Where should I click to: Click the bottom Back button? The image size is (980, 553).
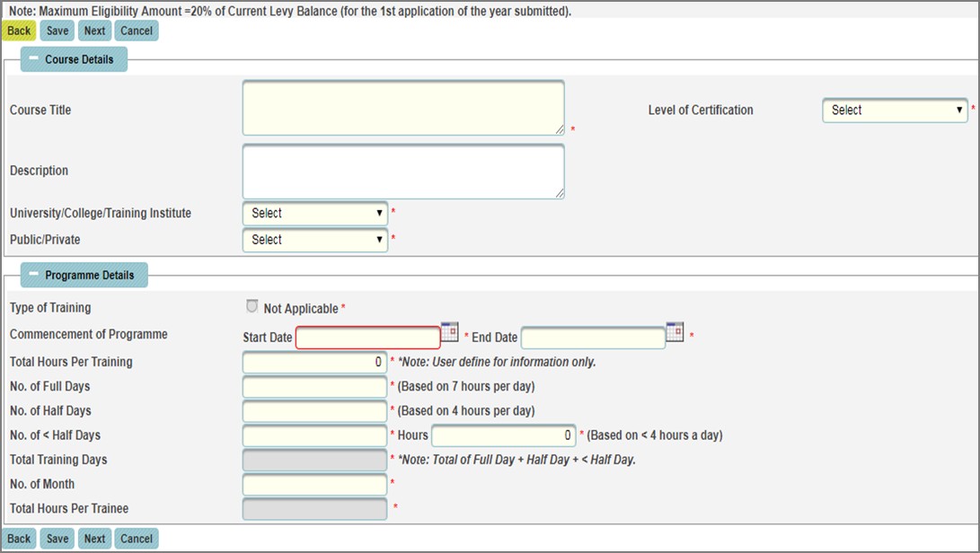[19, 539]
